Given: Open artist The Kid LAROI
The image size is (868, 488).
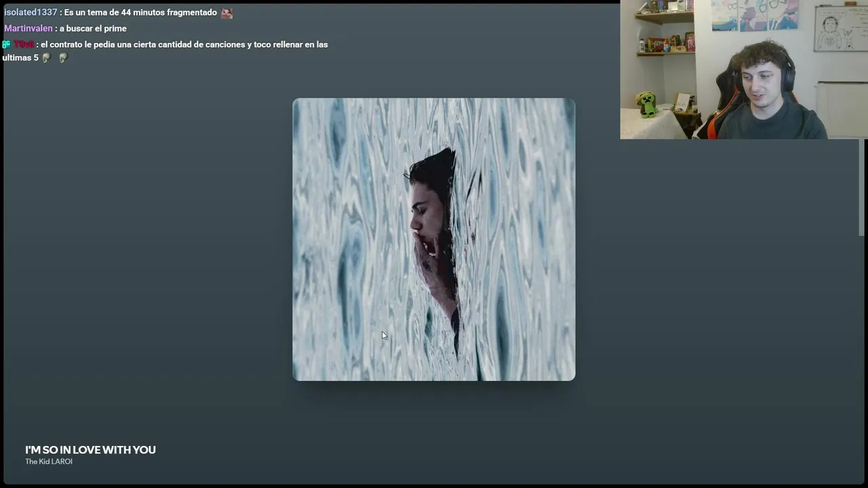Looking at the screenshot, I should point(49,462).
